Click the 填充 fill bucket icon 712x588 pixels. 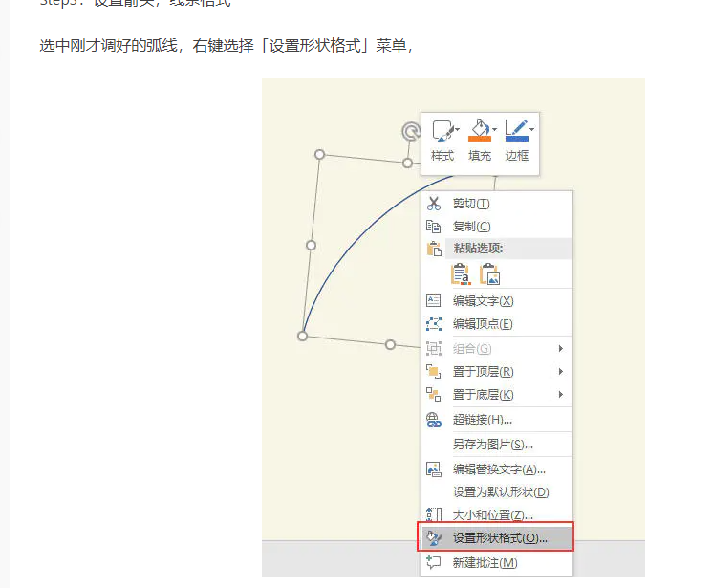pyautogui.click(x=480, y=127)
